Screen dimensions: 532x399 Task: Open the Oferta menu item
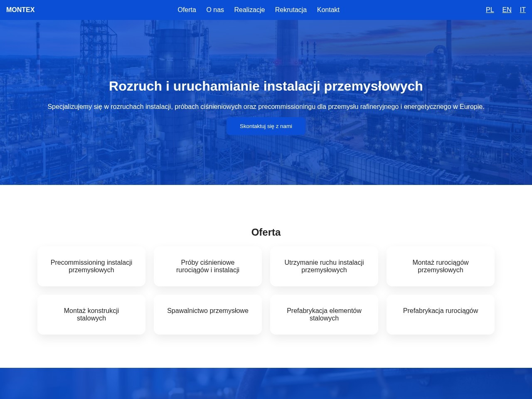pyautogui.click(x=187, y=10)
